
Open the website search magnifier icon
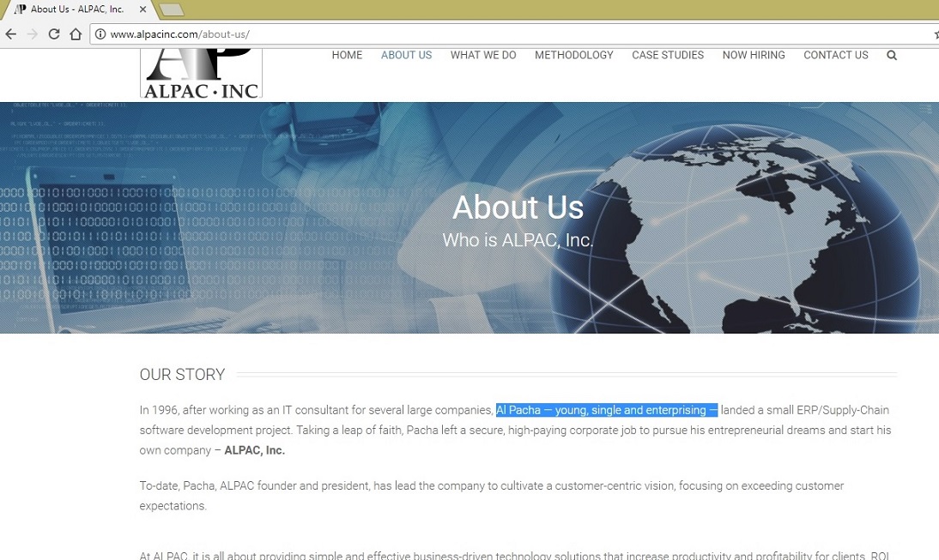pos(892,55)
